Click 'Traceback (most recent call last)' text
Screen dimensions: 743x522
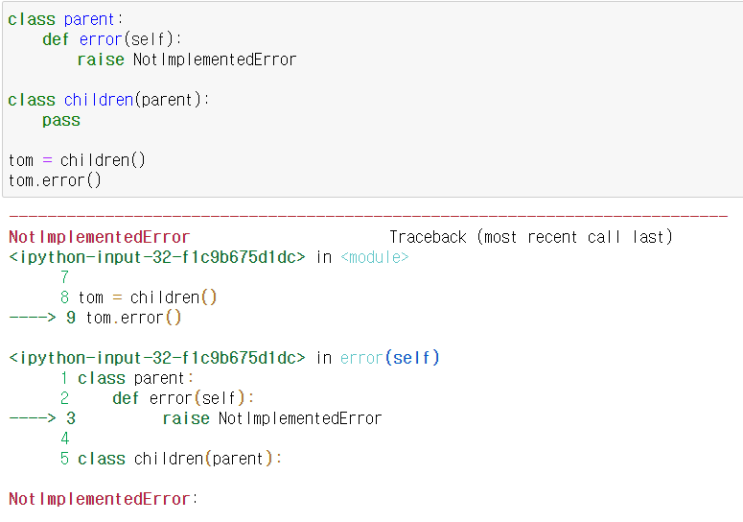click(x=531, y=237)
